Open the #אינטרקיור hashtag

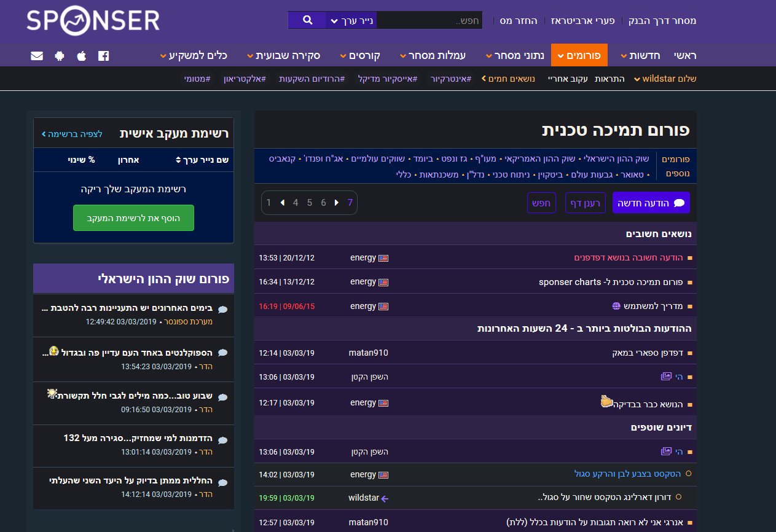click(451, 79)
